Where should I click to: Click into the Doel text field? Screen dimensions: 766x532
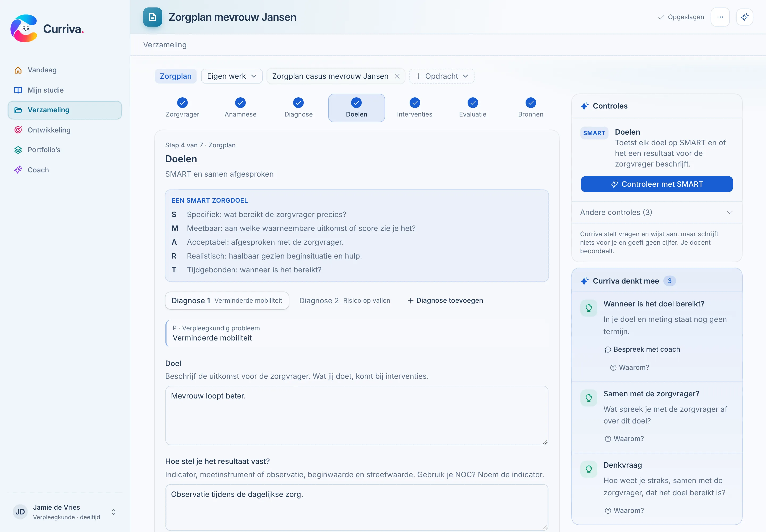pyautogui.click(x=357, y=415)
